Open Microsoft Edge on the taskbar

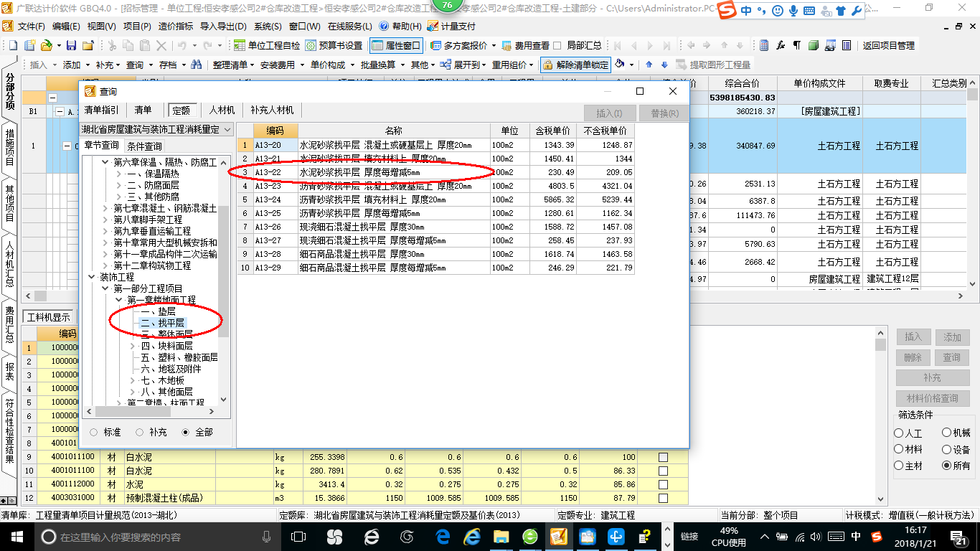tap(443, 537)
